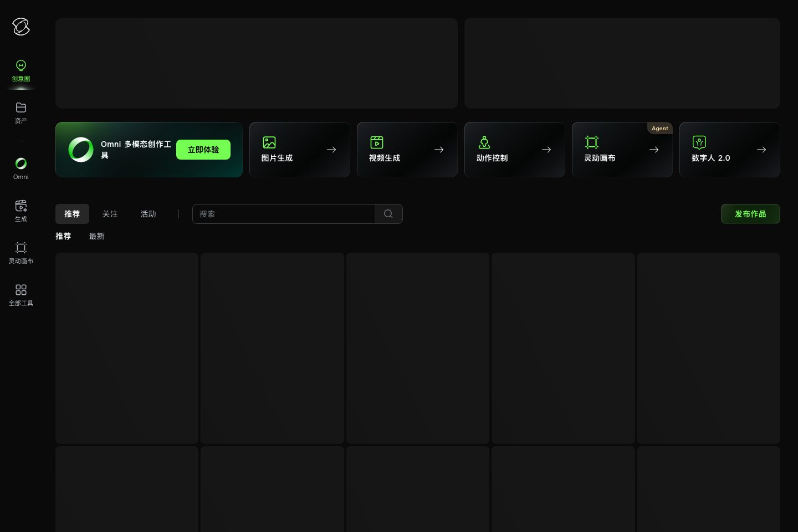
Task: Click the search magnifier icon
Action: tap(388, 214)
